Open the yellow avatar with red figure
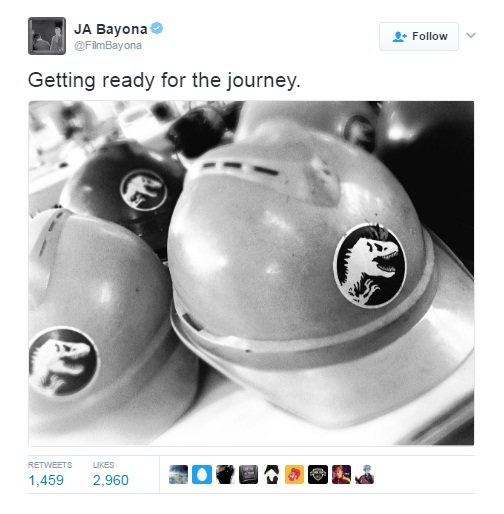This screenshot has width=504, height=514. 294,474
